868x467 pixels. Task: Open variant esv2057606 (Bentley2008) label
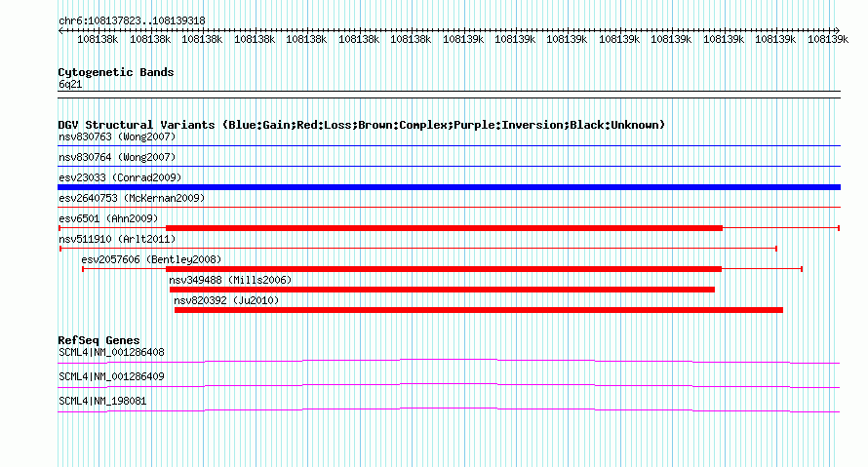[151, 259]
